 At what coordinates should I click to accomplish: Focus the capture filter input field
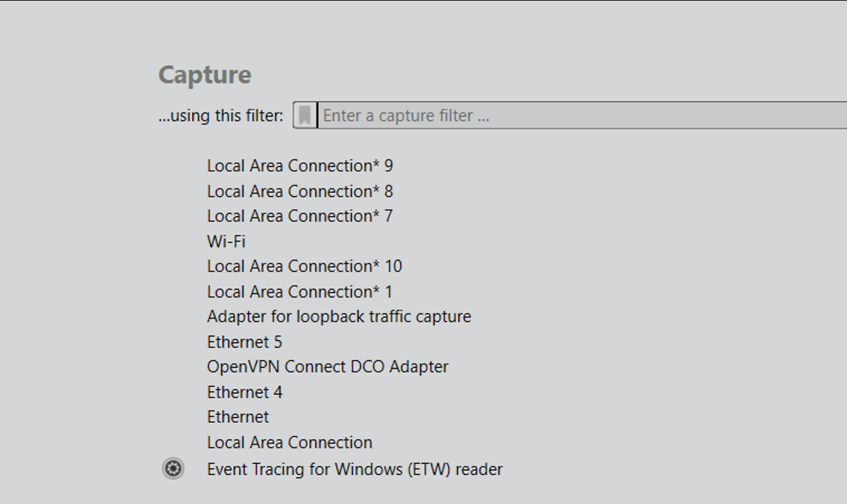point(583,115)
